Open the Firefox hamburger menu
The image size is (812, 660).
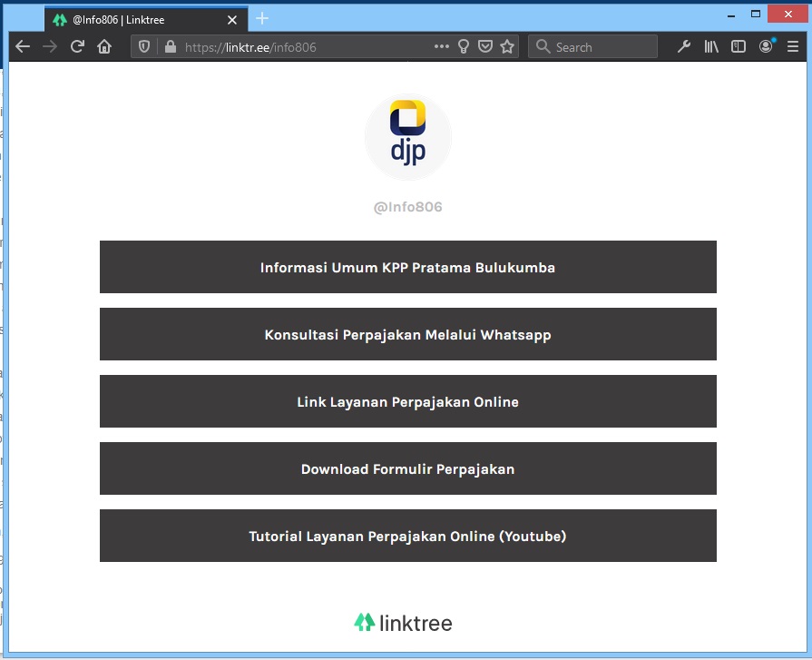click(793, 47)
